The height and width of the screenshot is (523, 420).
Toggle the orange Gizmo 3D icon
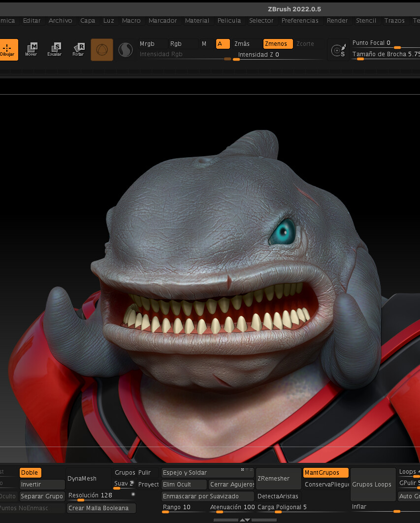102,50
